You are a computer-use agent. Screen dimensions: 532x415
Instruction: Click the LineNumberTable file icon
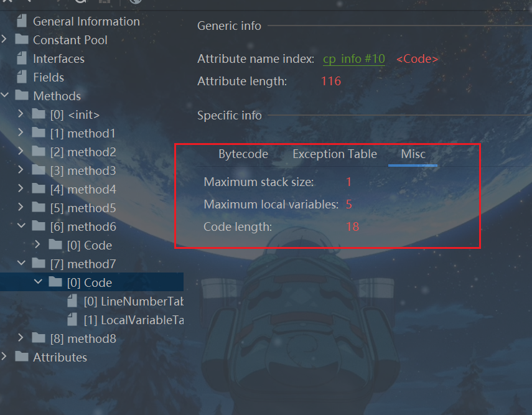pyautogui.click(x=73, y=301)
